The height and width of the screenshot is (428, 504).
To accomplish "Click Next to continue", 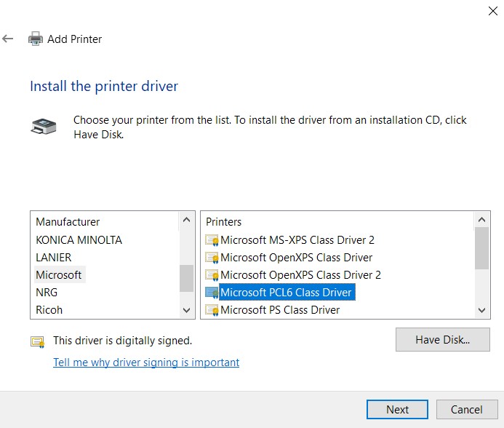I will pyautogui.click(x=397, y=409).
